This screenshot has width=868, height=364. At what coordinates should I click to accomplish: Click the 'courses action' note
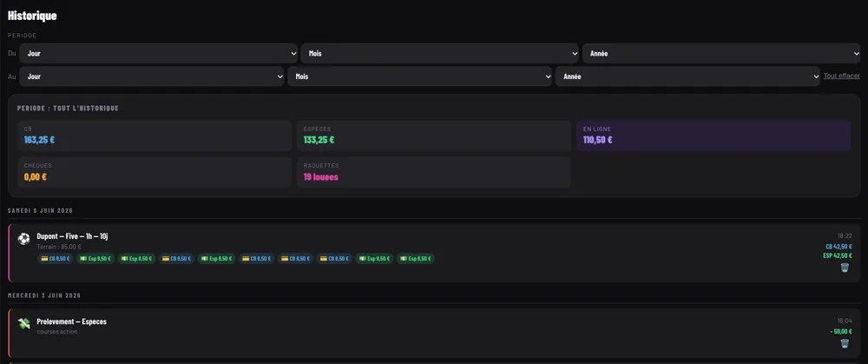tap(57, 332)
